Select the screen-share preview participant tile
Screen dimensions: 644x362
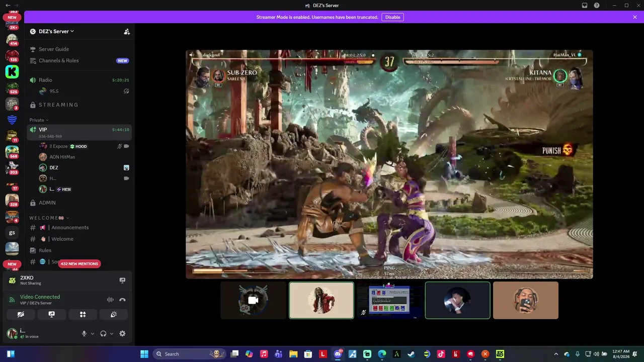tap(389, 300)
